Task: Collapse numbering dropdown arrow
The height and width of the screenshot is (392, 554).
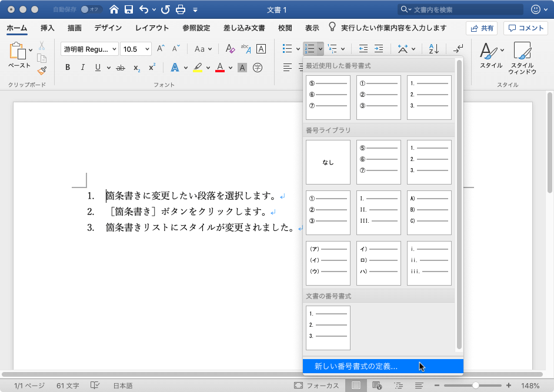Action: click(320, 49)
